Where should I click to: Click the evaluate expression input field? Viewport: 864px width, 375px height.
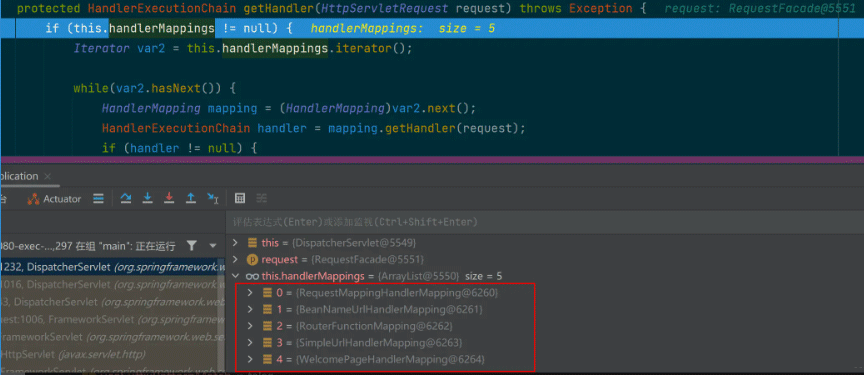pos(544,222)
